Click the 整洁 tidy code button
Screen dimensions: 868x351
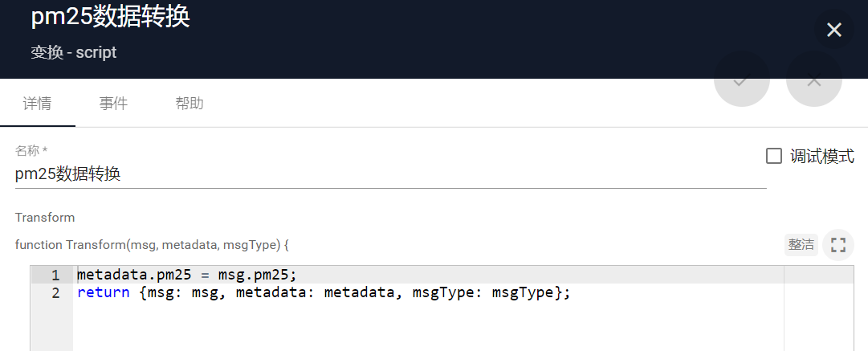801,245
